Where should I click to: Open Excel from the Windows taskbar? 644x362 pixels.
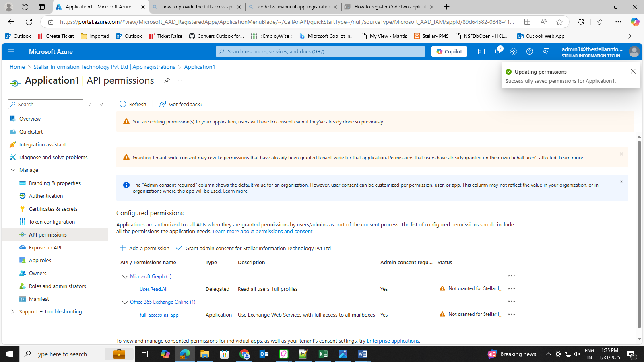click(x=323, y=354)
